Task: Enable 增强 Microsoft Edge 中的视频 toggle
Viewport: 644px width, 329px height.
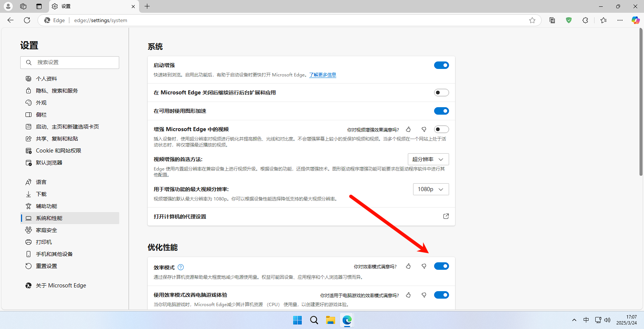Action: point(441,129)
